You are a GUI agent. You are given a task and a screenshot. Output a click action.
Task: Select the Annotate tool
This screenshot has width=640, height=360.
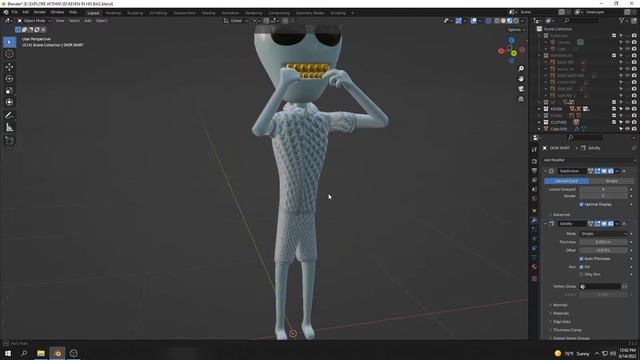(x=9, y=116)
